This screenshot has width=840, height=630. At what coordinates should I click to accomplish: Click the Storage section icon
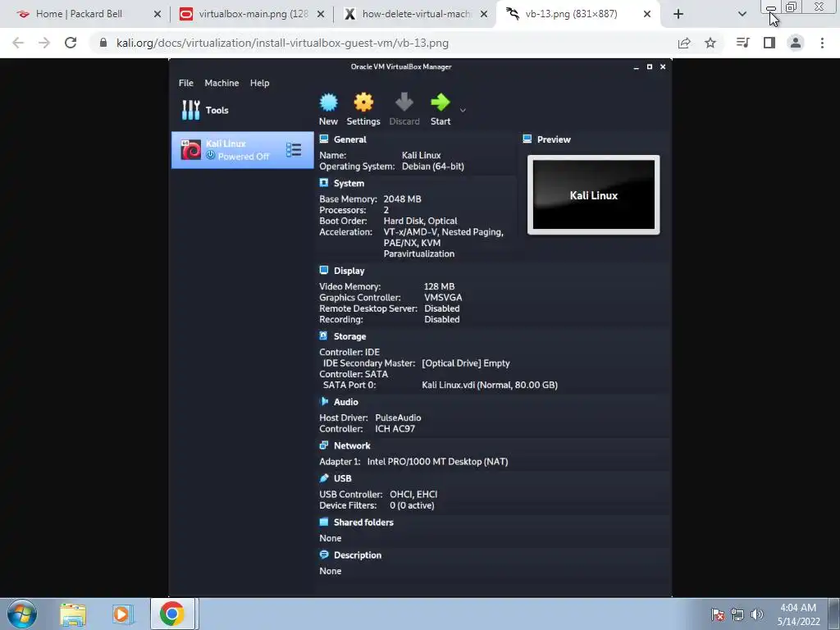point(323,336)
